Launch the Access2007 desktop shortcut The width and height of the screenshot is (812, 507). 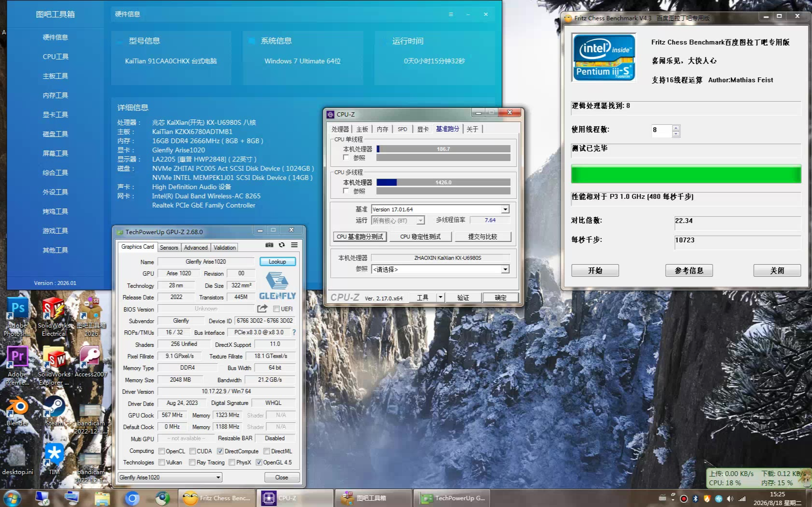tap(91, 362)
